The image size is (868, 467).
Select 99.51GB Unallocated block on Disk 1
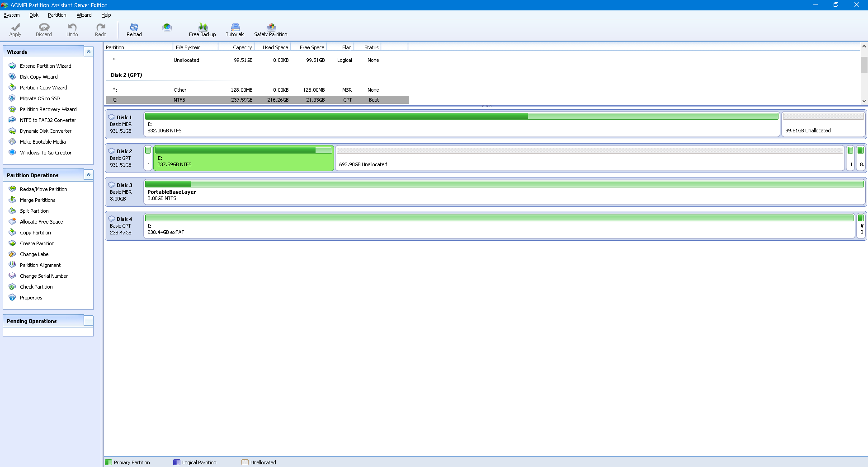(x=823, y=124)
